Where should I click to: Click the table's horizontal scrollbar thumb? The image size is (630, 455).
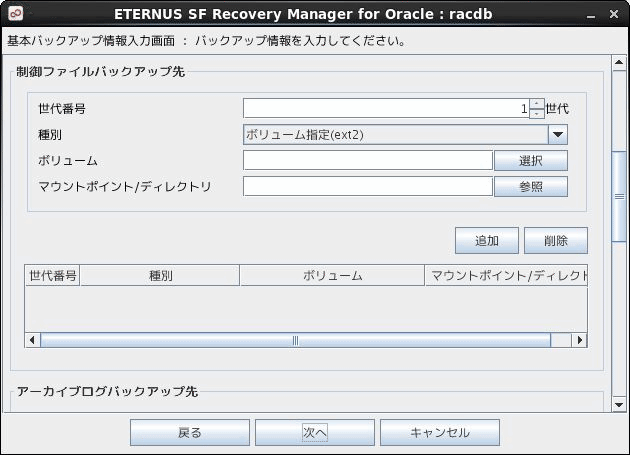point(295,340)
